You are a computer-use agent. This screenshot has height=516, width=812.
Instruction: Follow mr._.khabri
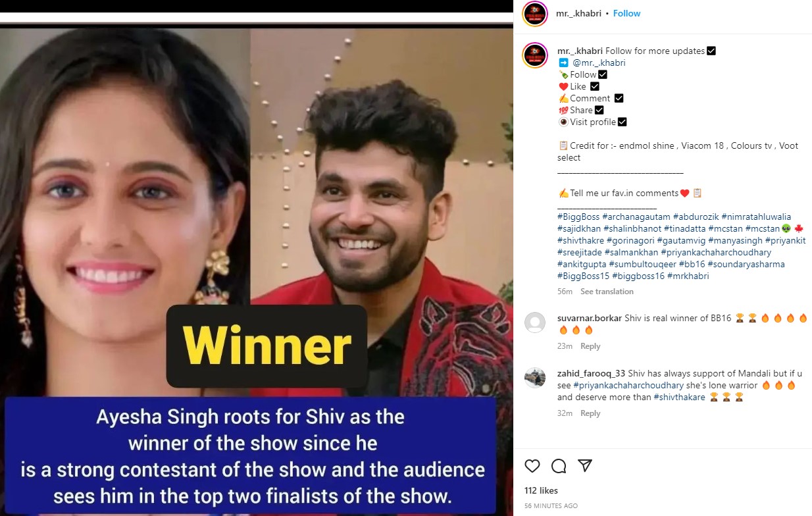(x=626, y=13)
